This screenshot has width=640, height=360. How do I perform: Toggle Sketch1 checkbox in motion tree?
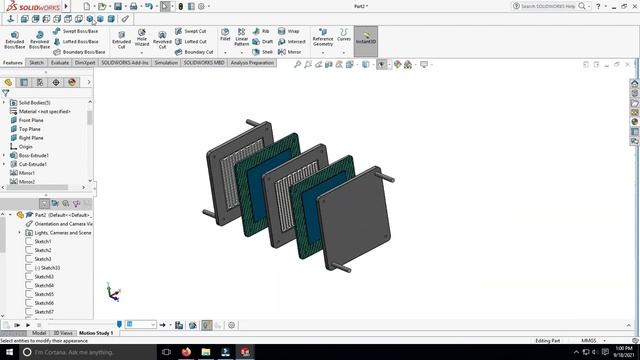point(29,241)
